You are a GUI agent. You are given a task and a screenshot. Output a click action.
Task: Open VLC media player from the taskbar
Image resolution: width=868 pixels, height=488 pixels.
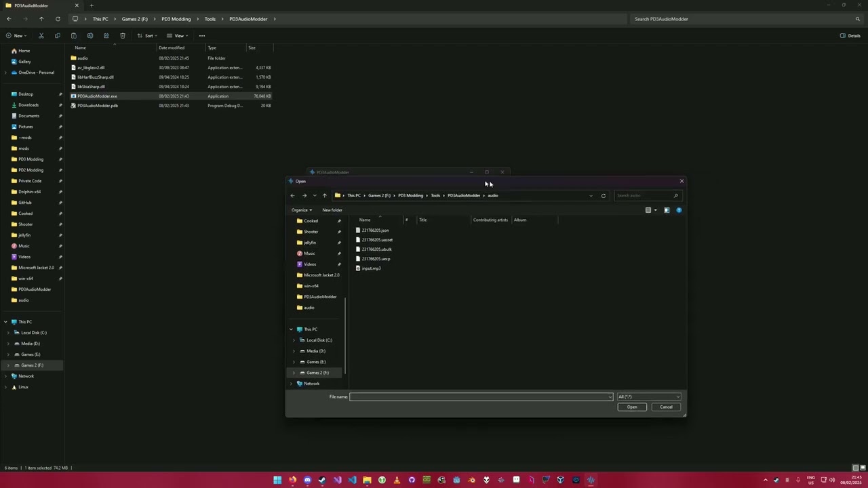397,480
